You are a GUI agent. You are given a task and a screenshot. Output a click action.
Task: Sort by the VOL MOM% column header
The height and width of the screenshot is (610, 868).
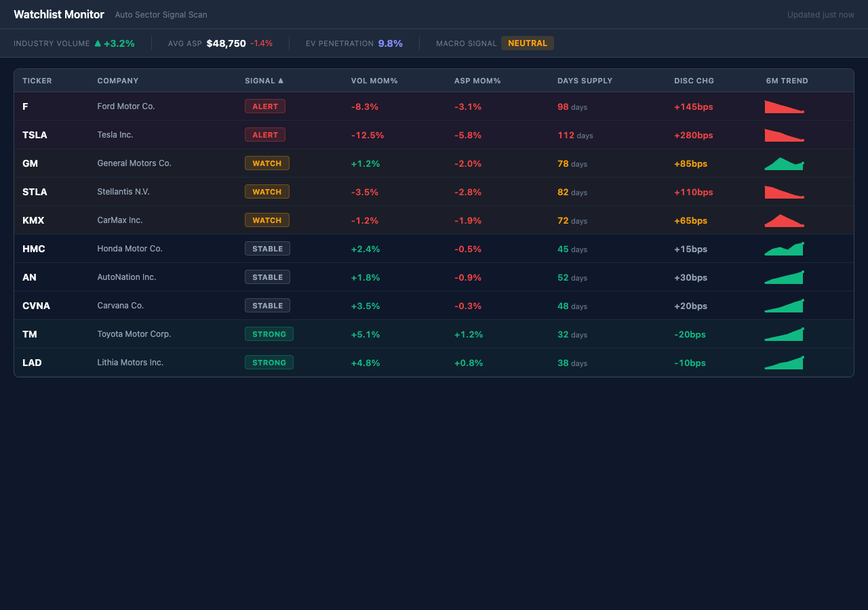point(374,81)
